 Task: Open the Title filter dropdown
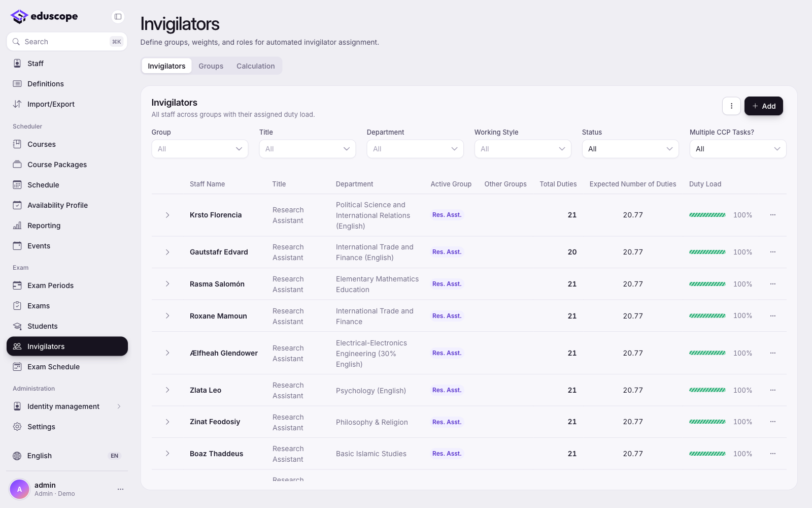point(308,149)
